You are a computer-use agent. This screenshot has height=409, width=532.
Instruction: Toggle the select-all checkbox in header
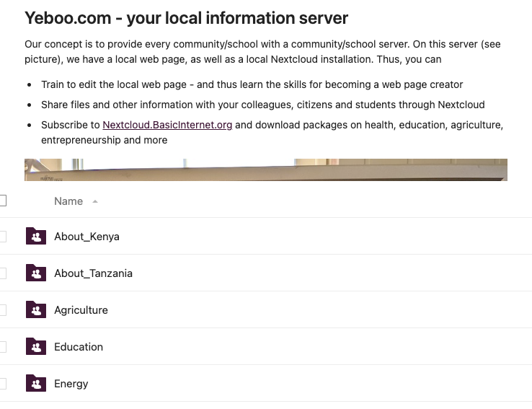[2, 201]
